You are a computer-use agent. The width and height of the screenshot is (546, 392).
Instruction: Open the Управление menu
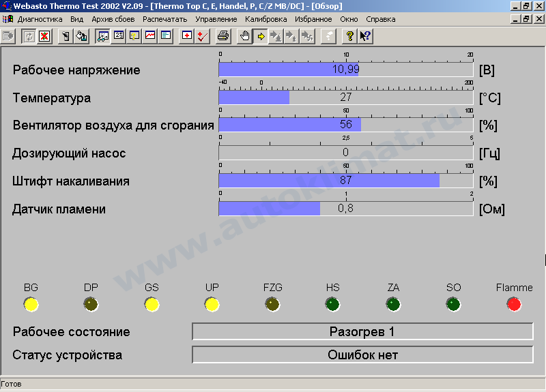click(x=216, y=20)
